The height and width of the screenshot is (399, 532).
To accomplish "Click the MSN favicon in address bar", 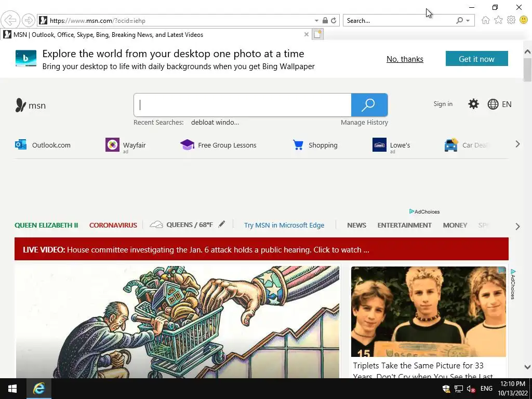I will (43, 20).
